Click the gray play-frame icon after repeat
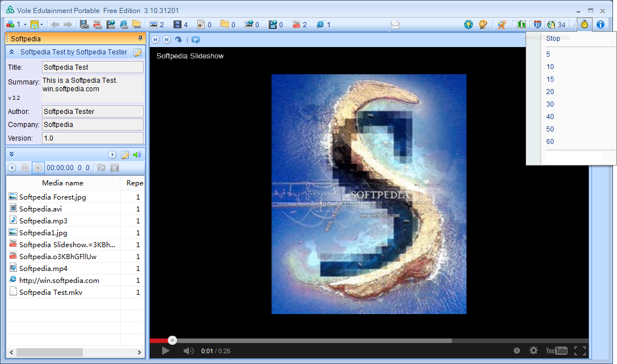 click(115, 168)
